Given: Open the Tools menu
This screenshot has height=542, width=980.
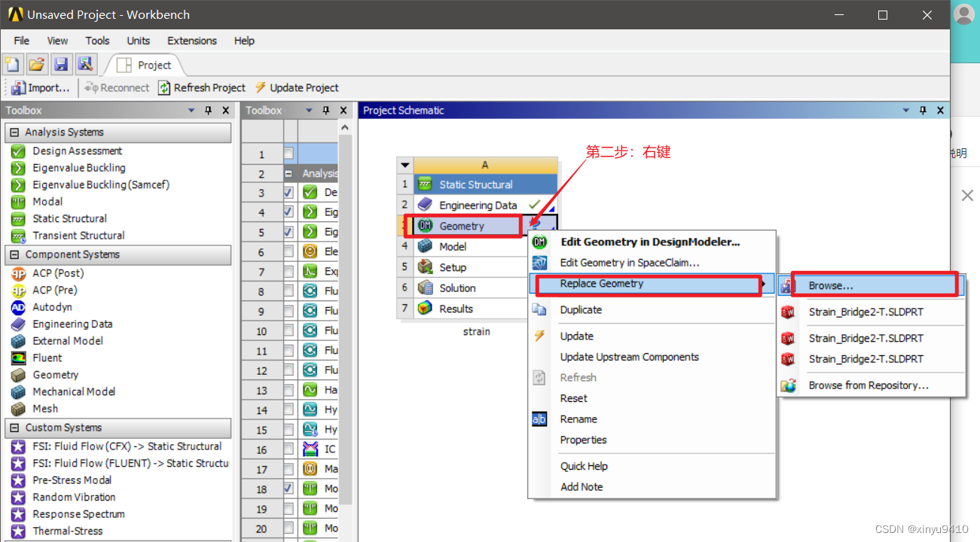Looking at the screenshot, I should point(97,41).
